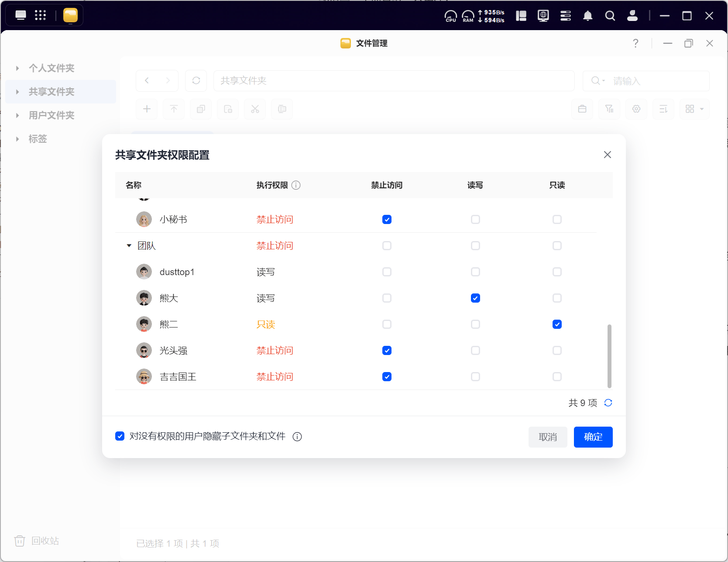Select 共享文件夹 in the sidebar

pyautogui.click(x=52, y=92)
